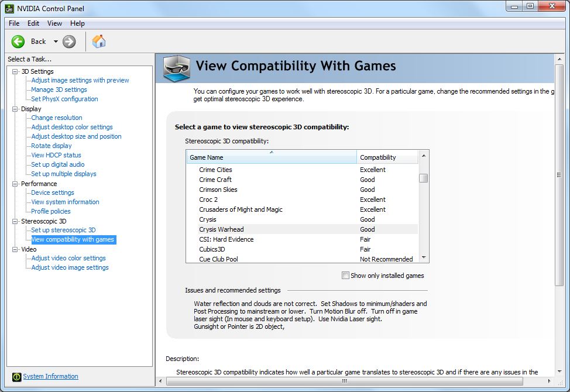Viewport: 570px width, 392px height.
Task: Open Adjust video image settings
Action: [70, 268]
